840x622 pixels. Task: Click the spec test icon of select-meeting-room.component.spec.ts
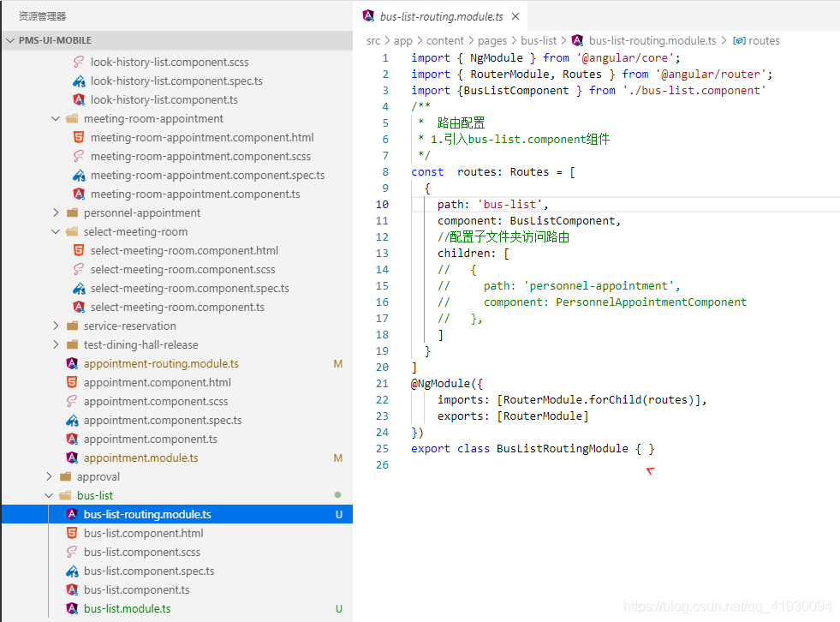coord(79,289)
